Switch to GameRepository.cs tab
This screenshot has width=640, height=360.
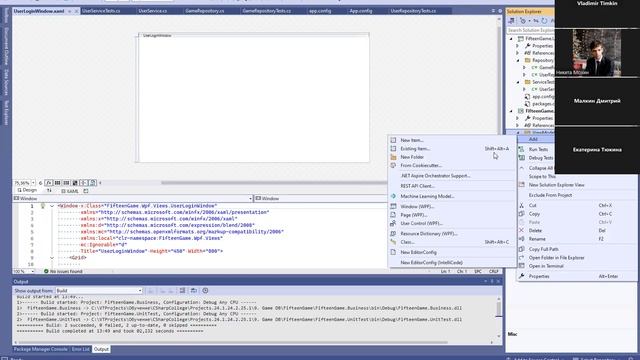coord(205,11)
